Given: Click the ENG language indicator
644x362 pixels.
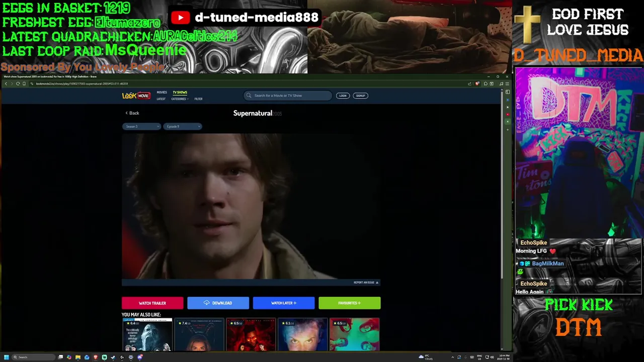Looking at the screenshot, I should point(479,357).
